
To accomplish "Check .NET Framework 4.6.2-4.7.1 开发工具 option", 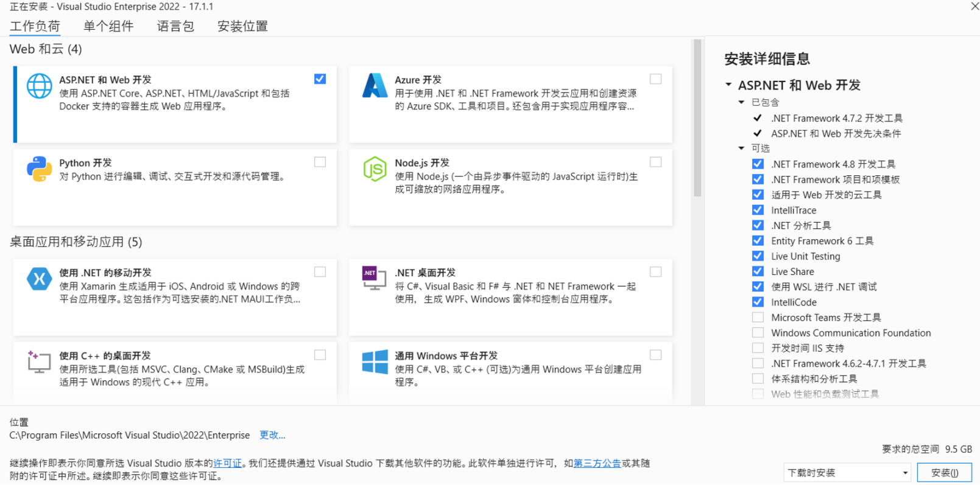I will [758, 363].
